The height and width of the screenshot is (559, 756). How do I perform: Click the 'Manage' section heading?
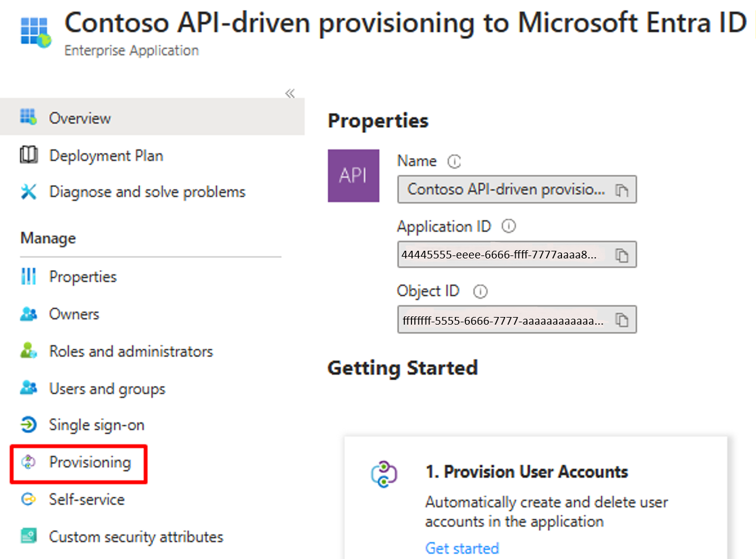[48, 238]
